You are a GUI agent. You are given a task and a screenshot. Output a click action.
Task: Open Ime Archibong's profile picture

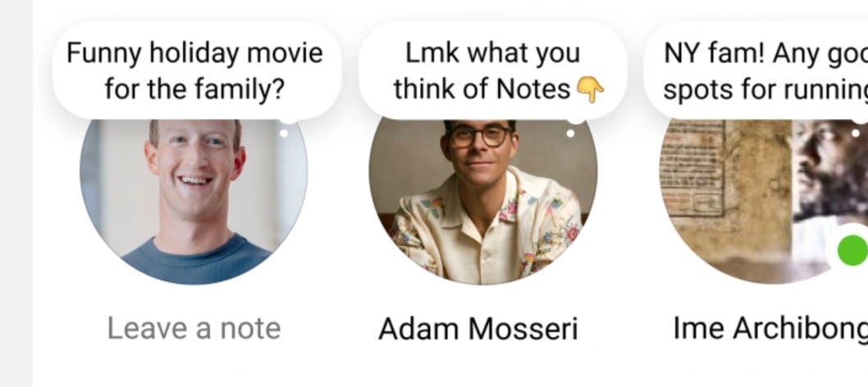tap(764, 202)
